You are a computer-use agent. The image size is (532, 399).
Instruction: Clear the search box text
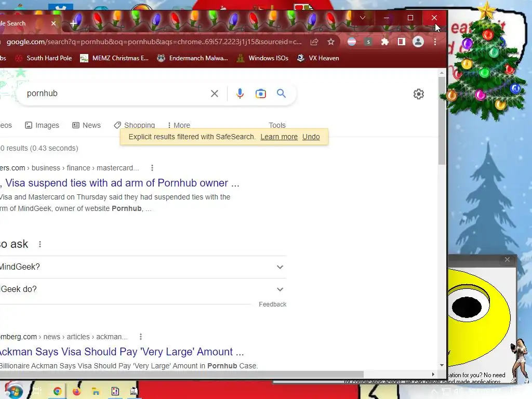215,94
